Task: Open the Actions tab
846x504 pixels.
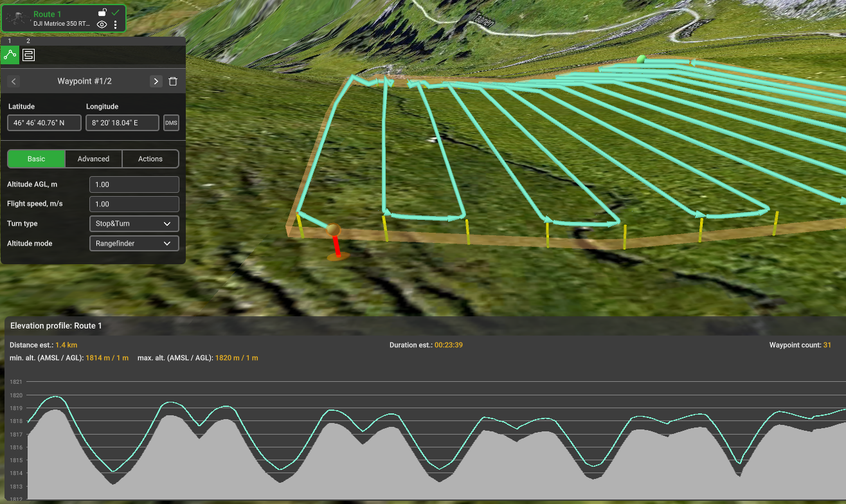Action: coord(150,159)
